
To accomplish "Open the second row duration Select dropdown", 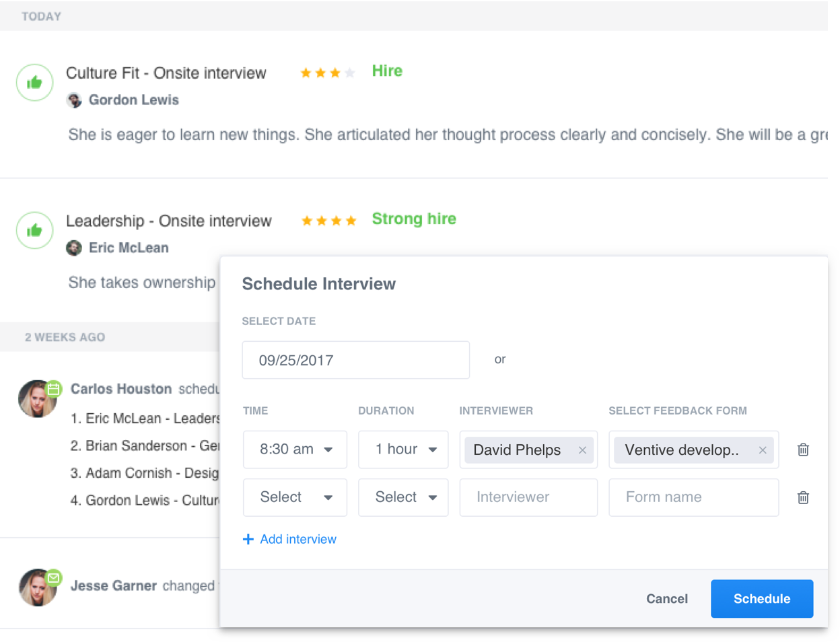I will pyautogui.click(x=403, y=497).
